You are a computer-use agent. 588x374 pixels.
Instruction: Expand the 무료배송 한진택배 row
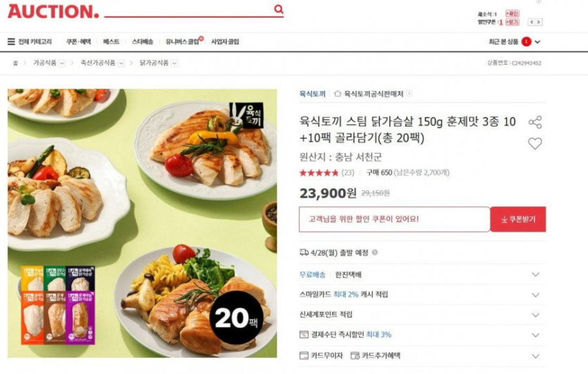click(423, 274)
